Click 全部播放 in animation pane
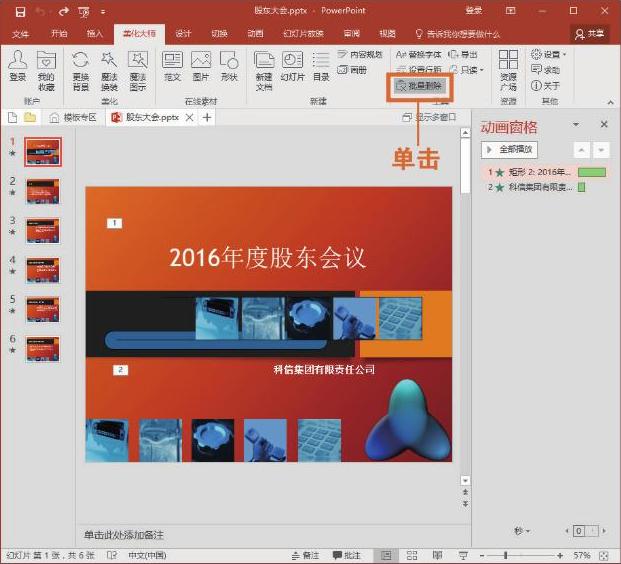This screenshot has width=621, height=564. [x=509, y=149]
